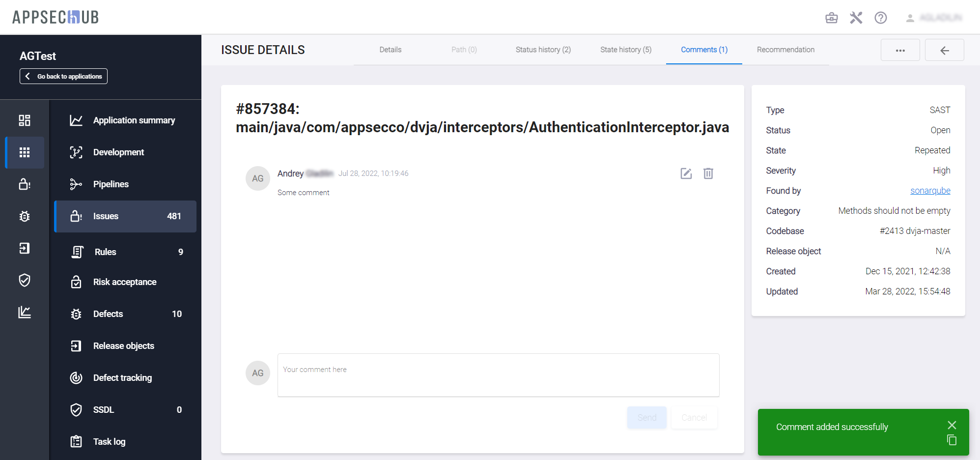Click the edit comment pencil icon
This screenshot has width=980, height=460.
point(686,173)
